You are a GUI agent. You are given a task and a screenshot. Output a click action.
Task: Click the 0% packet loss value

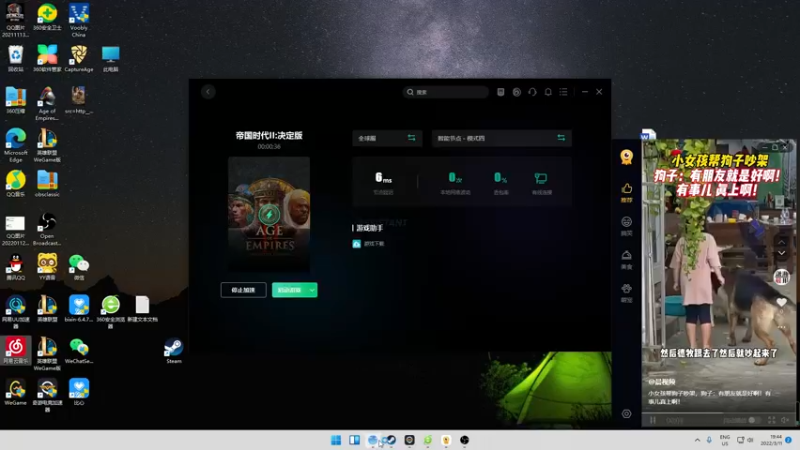(x=501, y=178)
